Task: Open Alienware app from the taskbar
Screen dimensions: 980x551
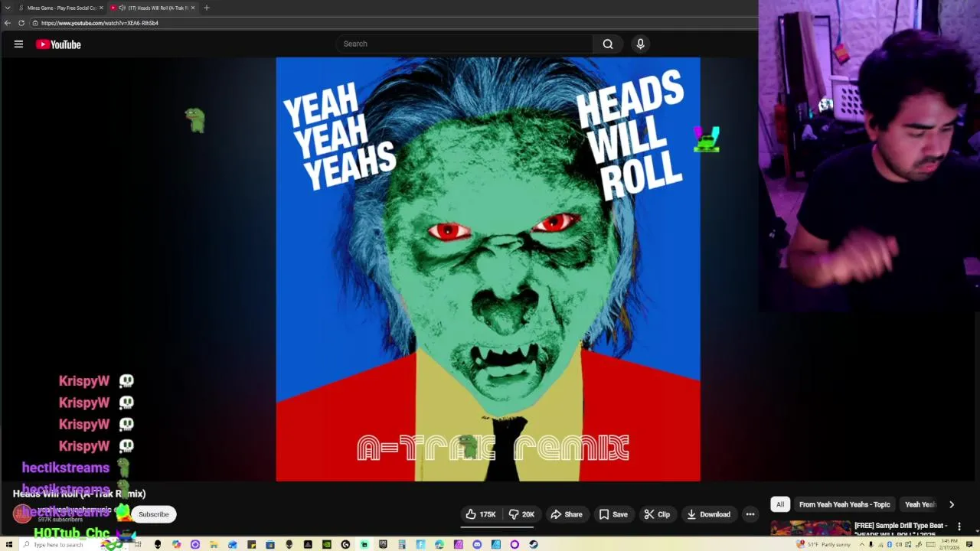Action: 158,544
